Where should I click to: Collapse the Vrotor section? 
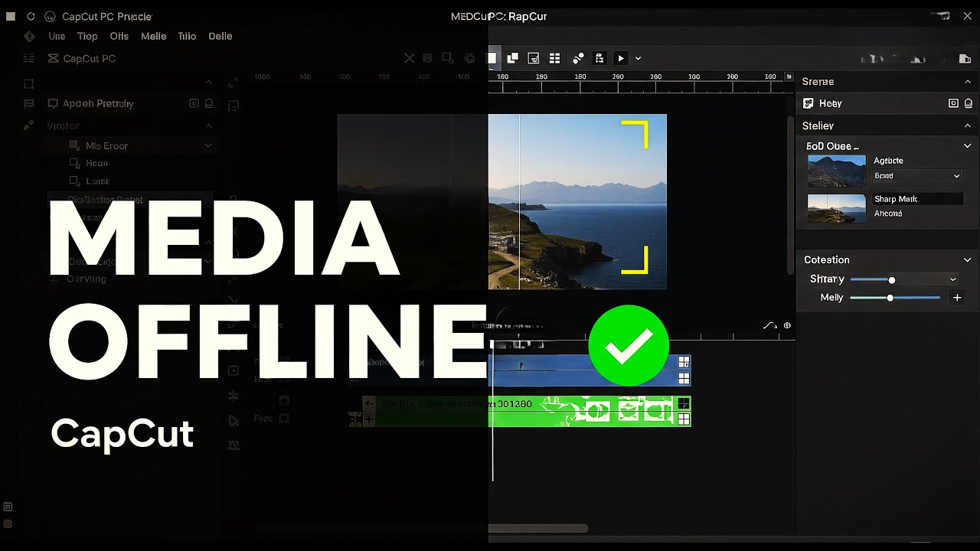(x=208, y=126)
